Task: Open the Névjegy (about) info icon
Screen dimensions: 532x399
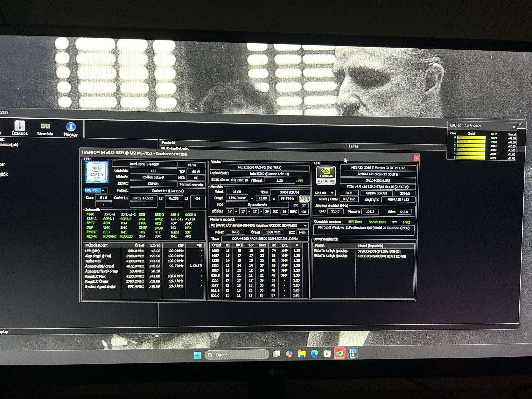Action: pos(71,129)
